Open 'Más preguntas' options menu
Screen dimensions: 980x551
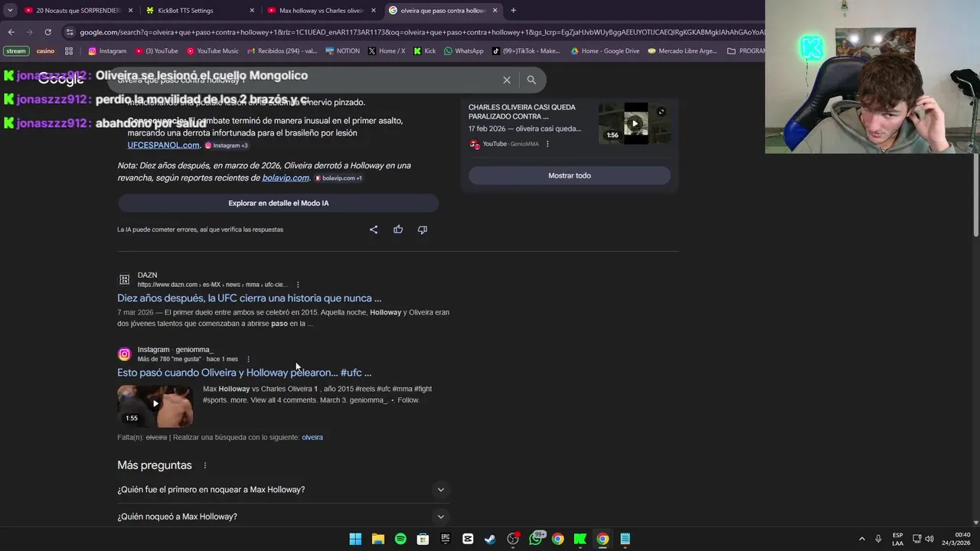click(204, 465)
